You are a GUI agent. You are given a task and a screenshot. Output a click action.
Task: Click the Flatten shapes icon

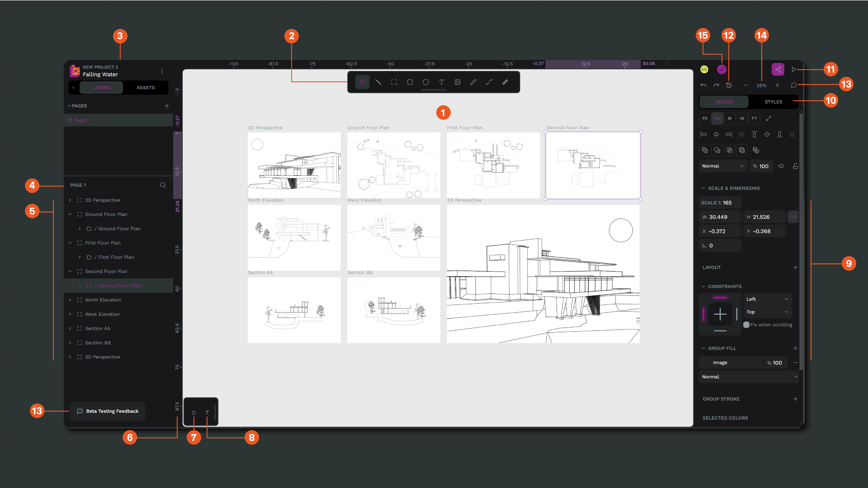tap(756, 150)
